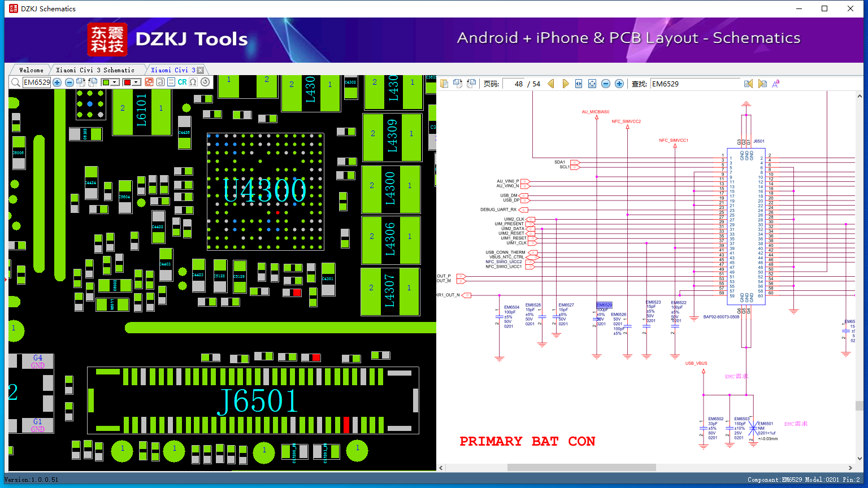Click the DZKJ app icon in title bar
Image resolution: width=868 pixels, height=488 pixels.
(x=14, y=8)
